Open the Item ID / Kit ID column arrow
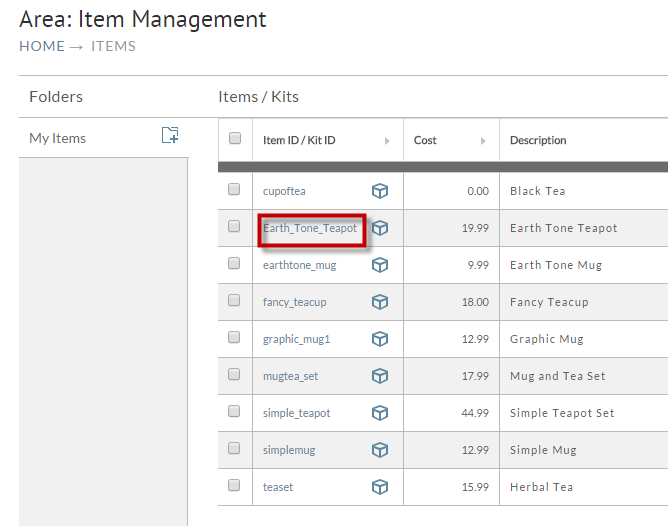This screenshot has width=668, height=526. click(x=387, y=141)
